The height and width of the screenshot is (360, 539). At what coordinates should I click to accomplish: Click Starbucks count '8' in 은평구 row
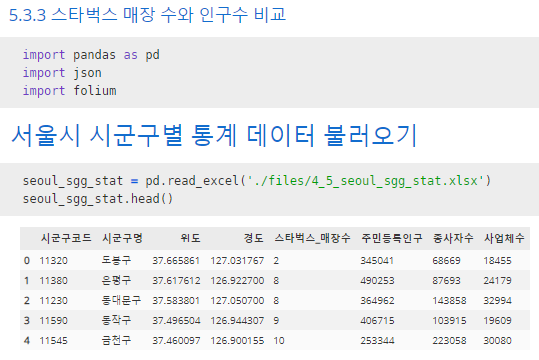pos(276,281)
